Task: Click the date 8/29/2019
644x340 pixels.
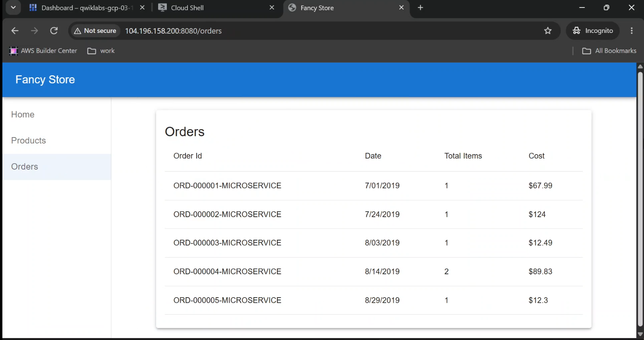Action: (382, 300)
